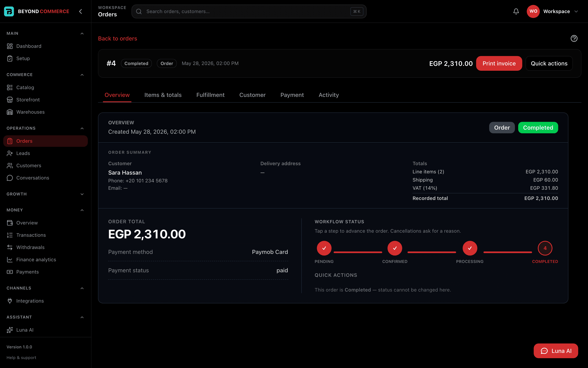This screenshot has width=588, height=368.
Task: Click the Recorded total EGP 2,310.00 value
Action: tap(541, 198)
